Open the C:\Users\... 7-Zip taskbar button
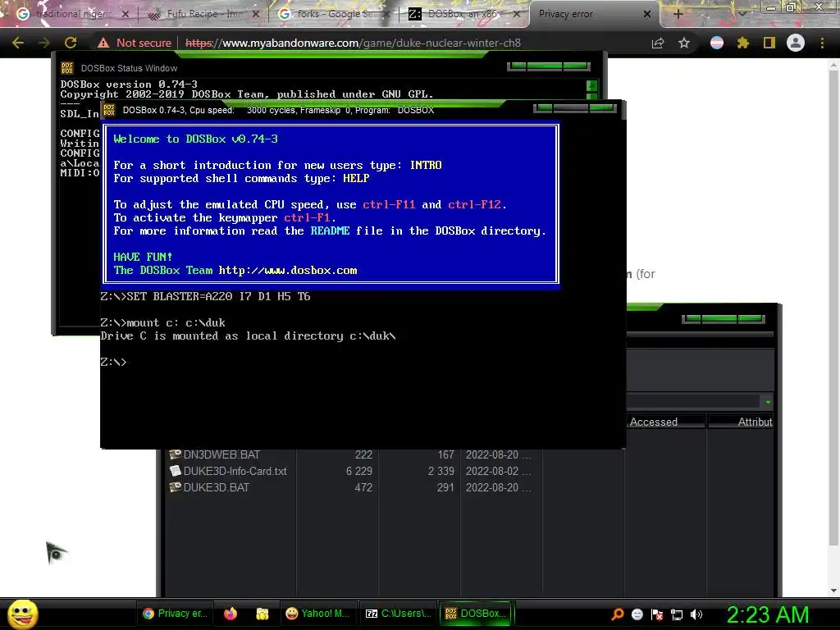Viewport: 840px width, 630px height. (x=398, y=614)
